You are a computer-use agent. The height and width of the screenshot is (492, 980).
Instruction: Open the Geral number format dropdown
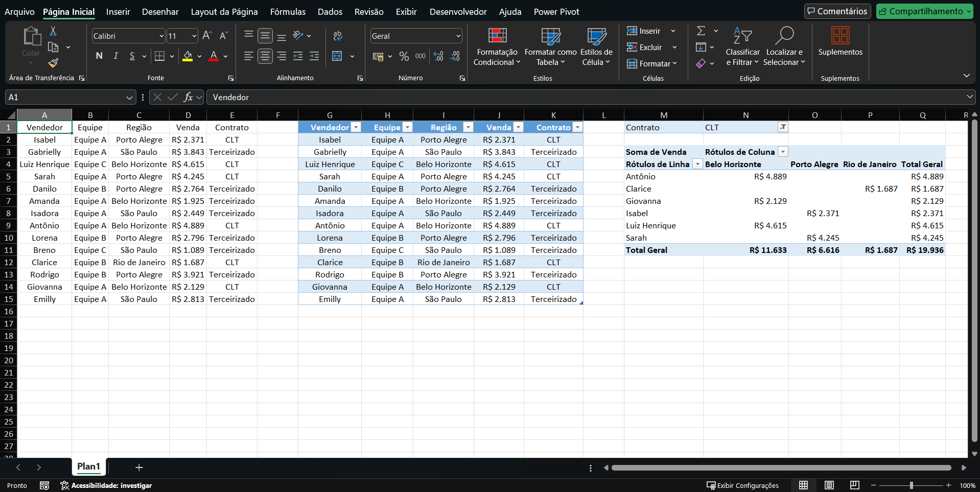click(456, 36)
